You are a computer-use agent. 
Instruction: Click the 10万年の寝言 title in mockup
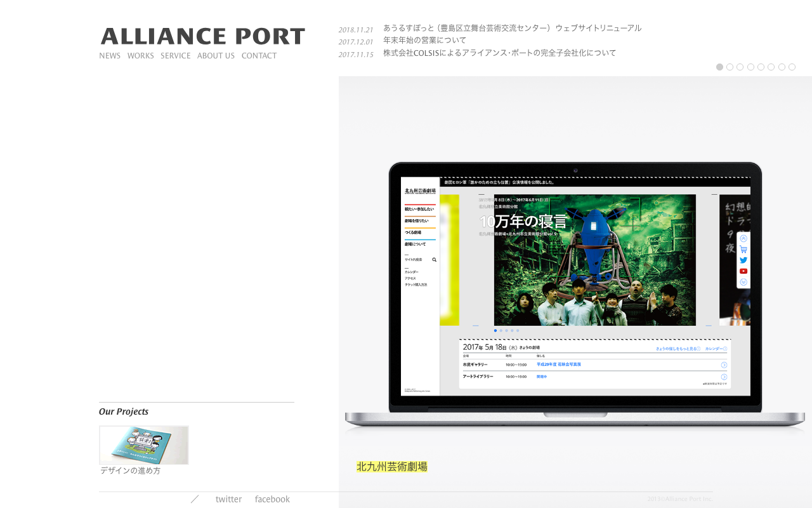pyautogui.click(x=523, y=222)
